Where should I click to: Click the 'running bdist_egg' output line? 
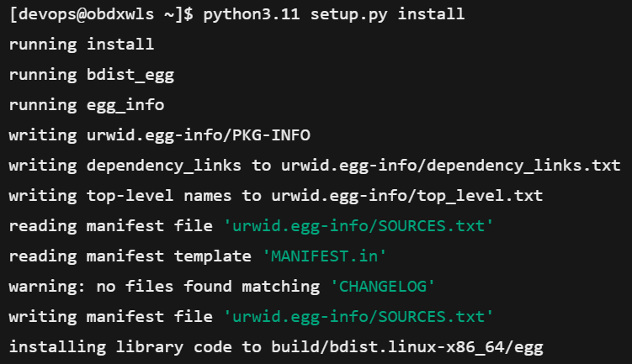click(x=91, y=75)
